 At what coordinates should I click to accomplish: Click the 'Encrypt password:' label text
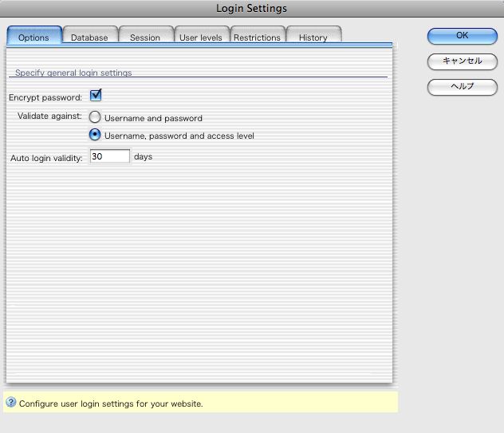(x=45, y=97)
